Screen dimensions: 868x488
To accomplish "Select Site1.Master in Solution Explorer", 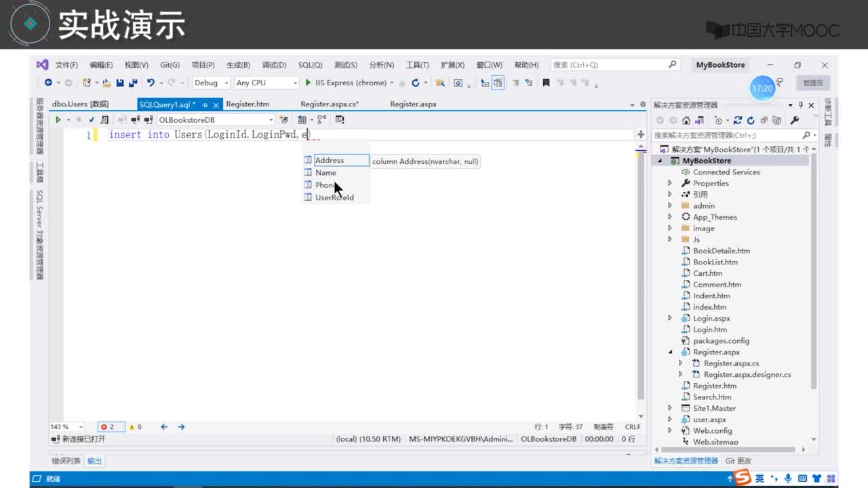I will 713,409.
